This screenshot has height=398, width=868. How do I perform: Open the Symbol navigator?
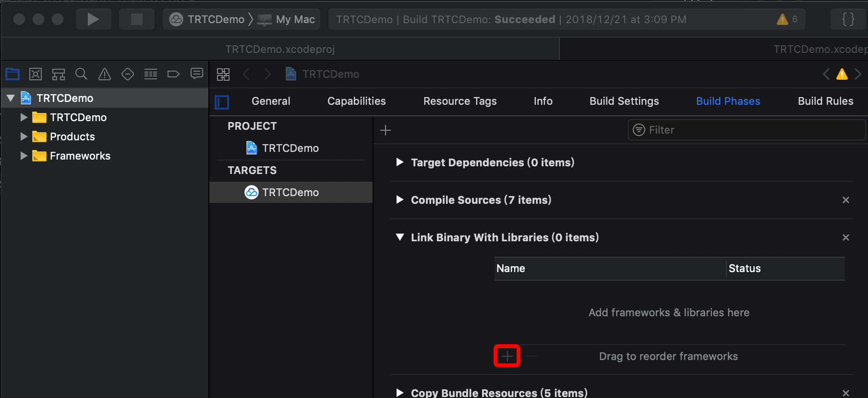tap(59, 74)
